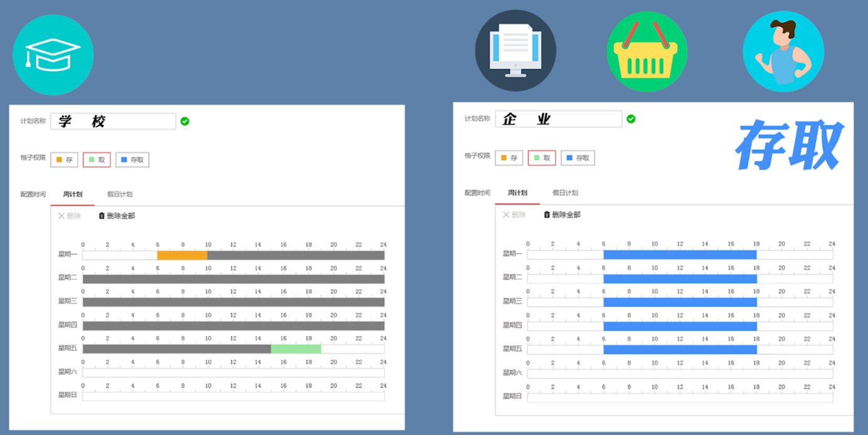Click the shopping basket icon
The image size is (868, 435).
click(647, 51)
